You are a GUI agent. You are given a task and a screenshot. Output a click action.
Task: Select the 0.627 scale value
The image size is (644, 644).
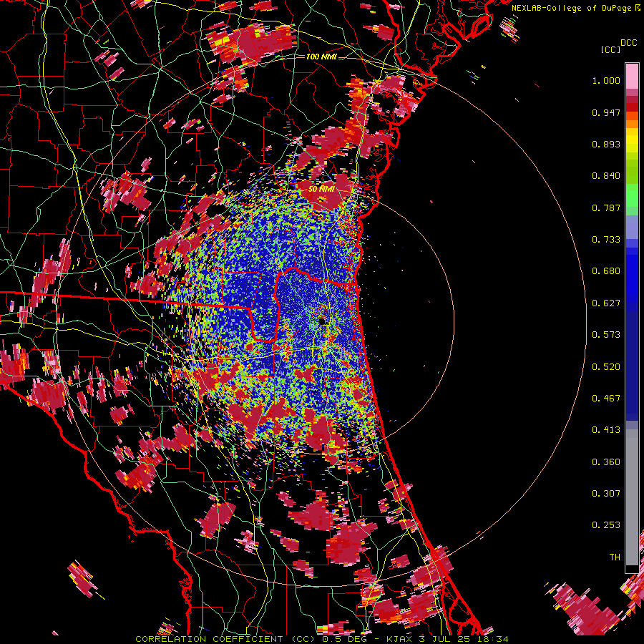click(606, 303)
